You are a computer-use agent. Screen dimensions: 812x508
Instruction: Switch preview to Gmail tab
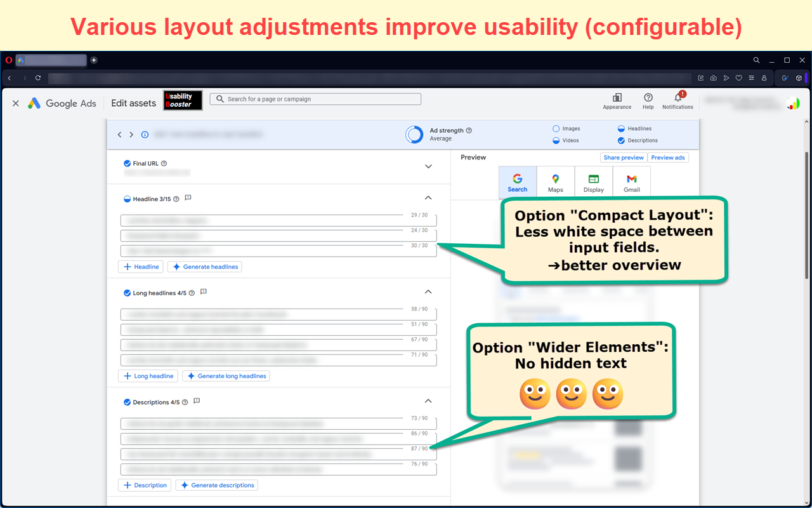tap(632, 183)
